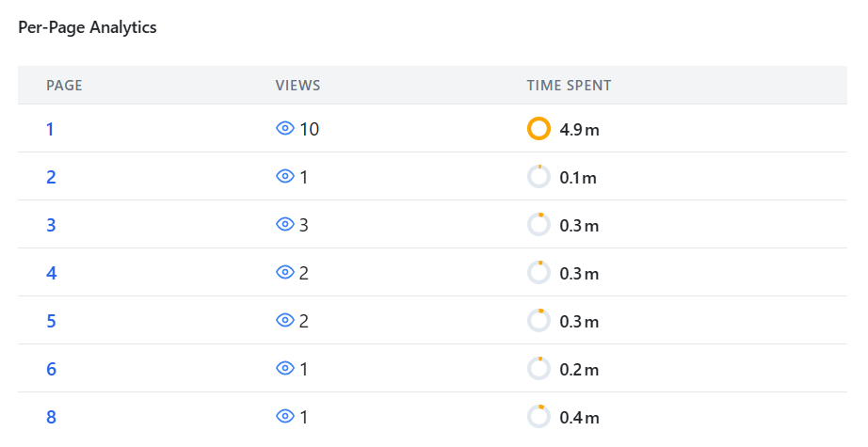Click the eye icon for page 2

click(285, 177)
